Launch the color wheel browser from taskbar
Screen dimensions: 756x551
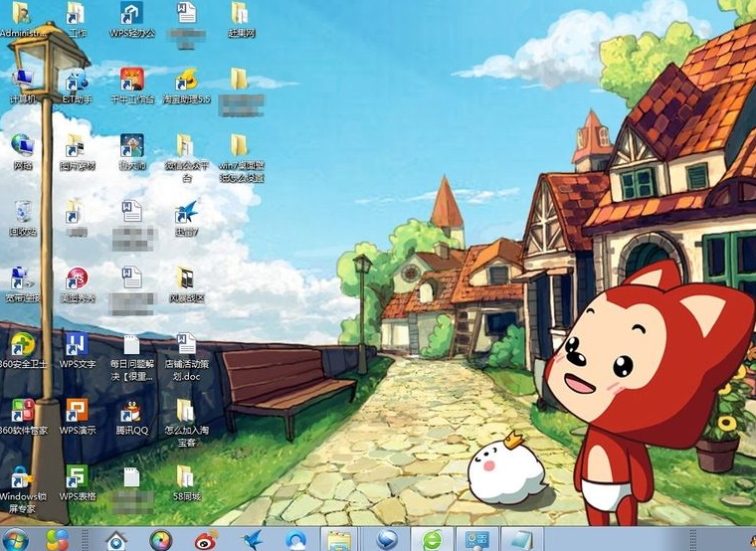[161, 540]
